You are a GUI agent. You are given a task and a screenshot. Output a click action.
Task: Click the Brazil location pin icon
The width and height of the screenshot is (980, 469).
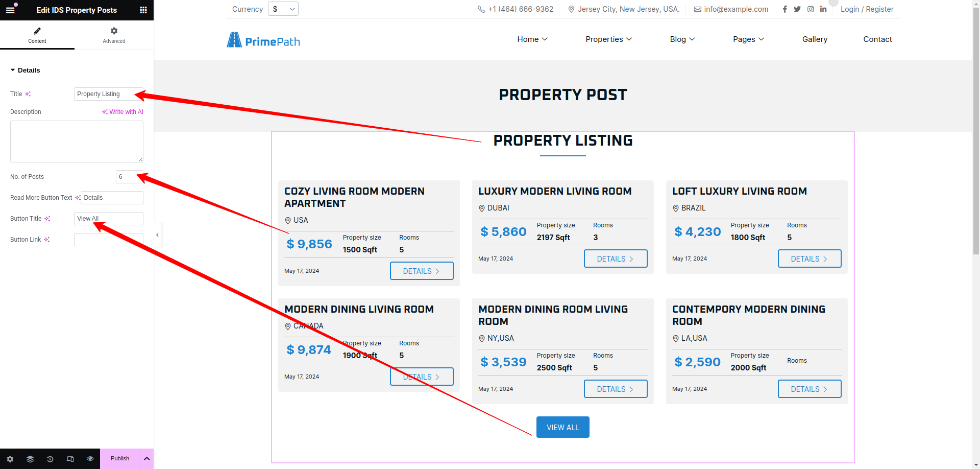(x=675, y=208)
